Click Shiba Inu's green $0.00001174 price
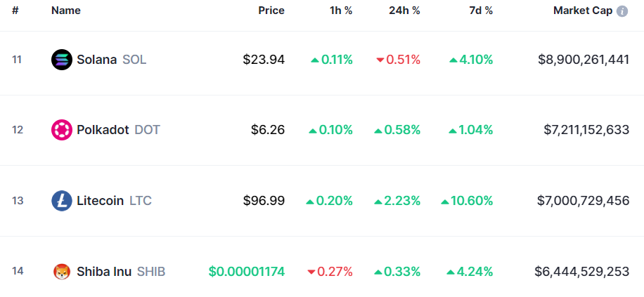This screenshot has width=644, height=297. (x=247, y=272)
